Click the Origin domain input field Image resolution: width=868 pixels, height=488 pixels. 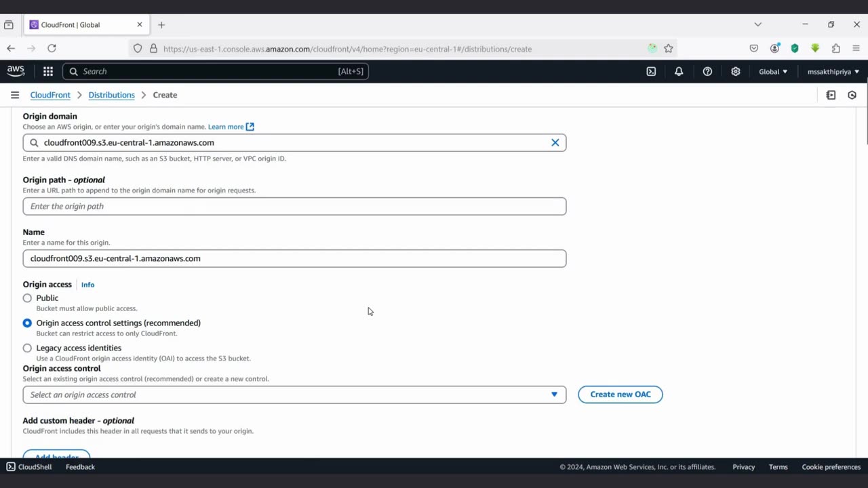click(294, 142)
